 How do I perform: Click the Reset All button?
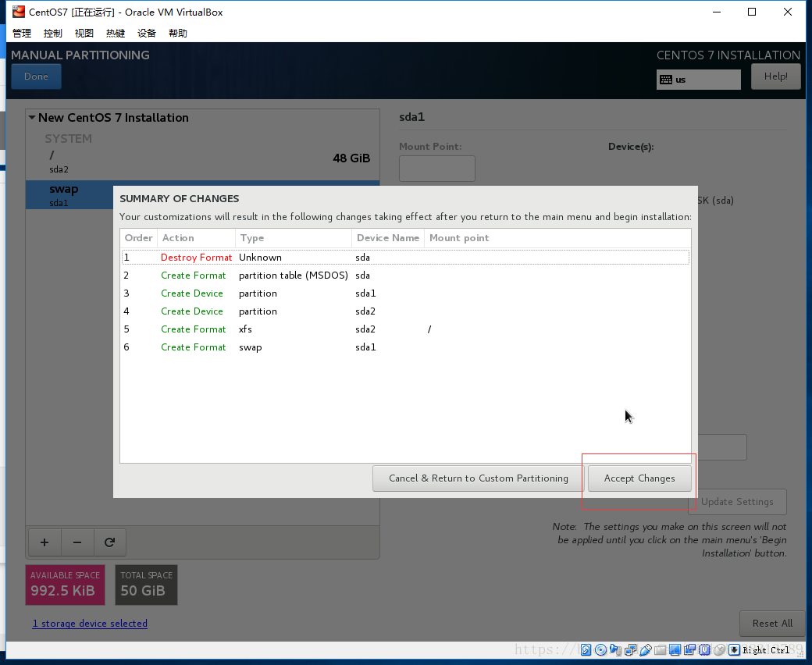773,624
